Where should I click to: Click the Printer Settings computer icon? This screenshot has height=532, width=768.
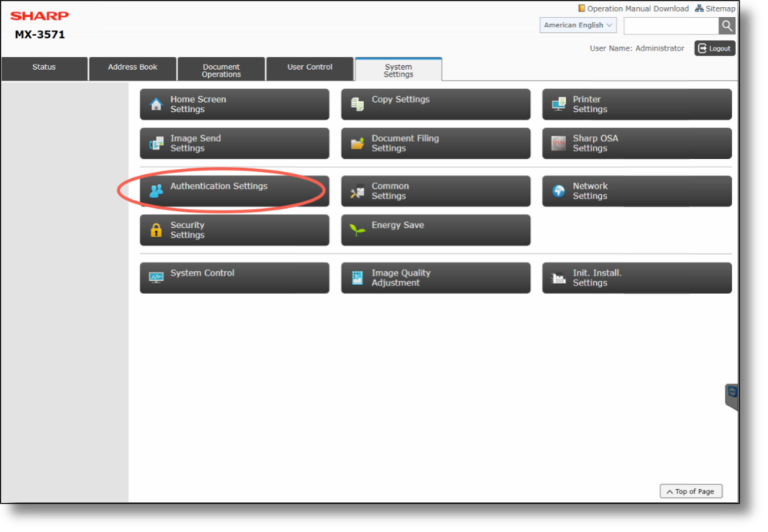[x=559, y=104]
